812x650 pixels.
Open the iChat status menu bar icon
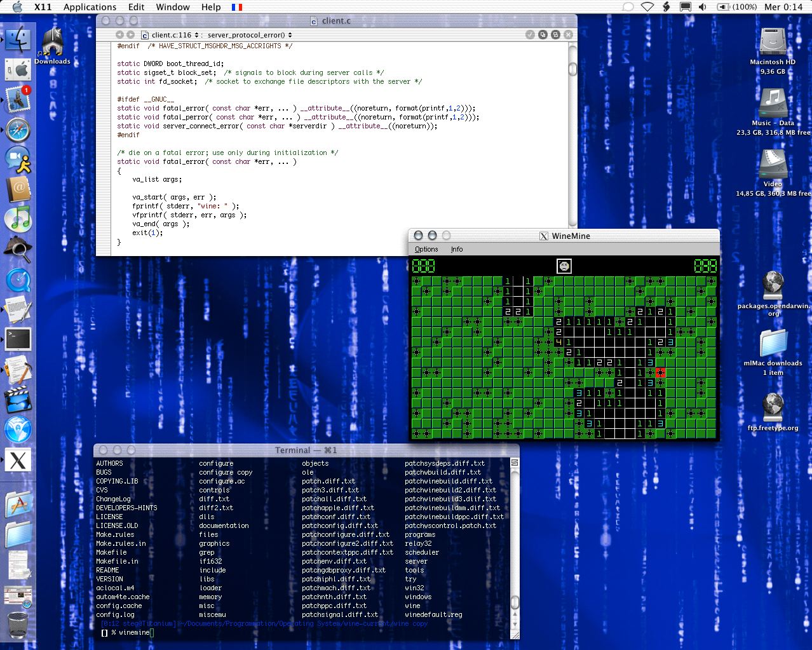pos(628,7)
